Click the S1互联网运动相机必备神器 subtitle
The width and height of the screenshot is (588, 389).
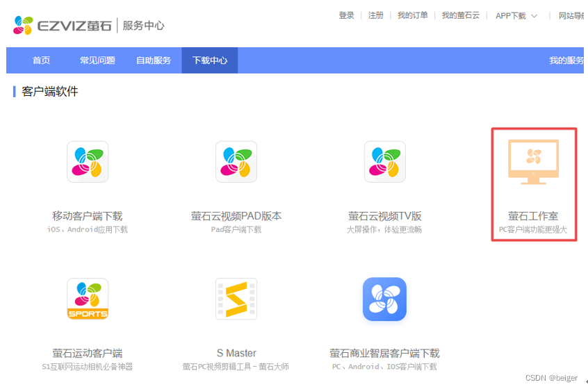[x=88, y=367]
